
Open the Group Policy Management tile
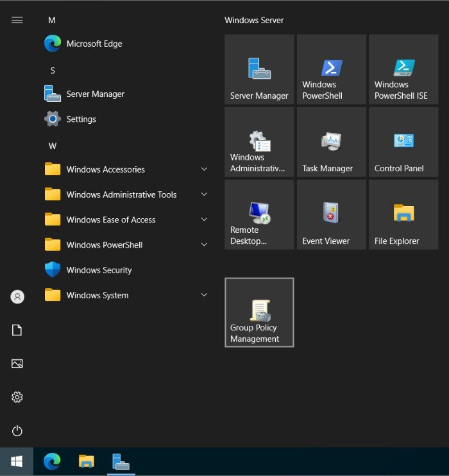[259, 312]
